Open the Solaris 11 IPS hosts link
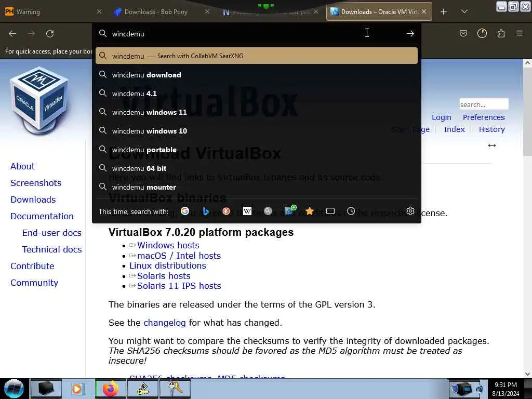 pos(179,286)
